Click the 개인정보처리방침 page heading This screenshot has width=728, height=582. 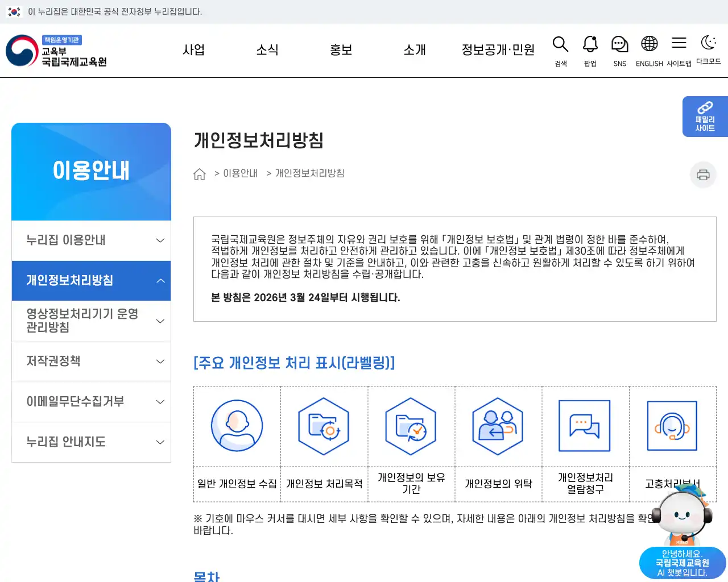point(259,140)
